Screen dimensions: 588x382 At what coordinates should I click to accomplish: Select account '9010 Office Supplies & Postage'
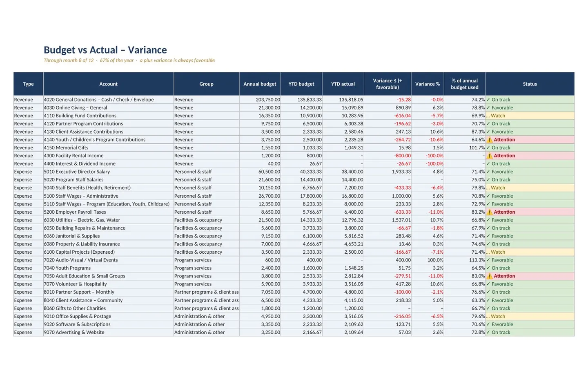coord(108,316)
